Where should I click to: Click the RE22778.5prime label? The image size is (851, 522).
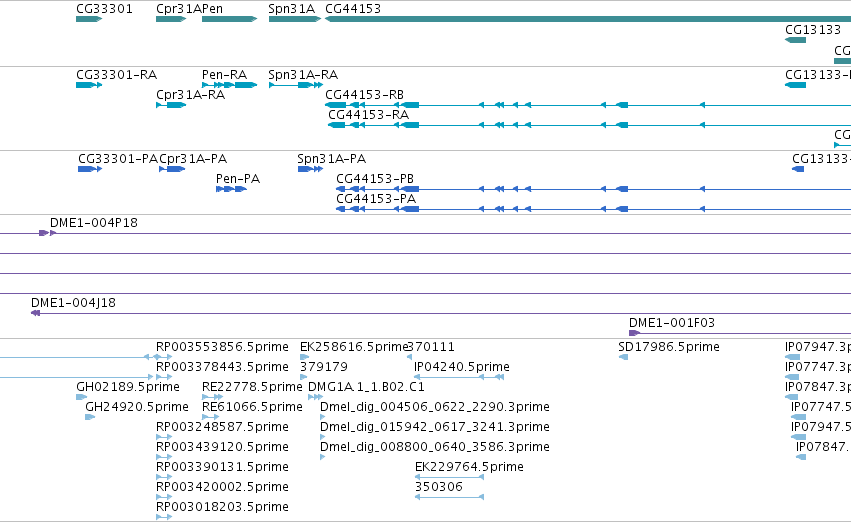pyautogui.click(x=252, y=386)
